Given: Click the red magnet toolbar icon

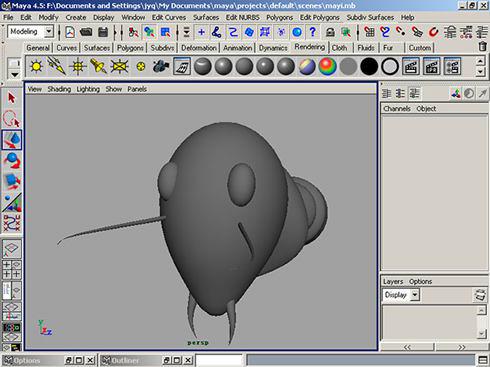Looking at the screenshot, I should (433, 32).
